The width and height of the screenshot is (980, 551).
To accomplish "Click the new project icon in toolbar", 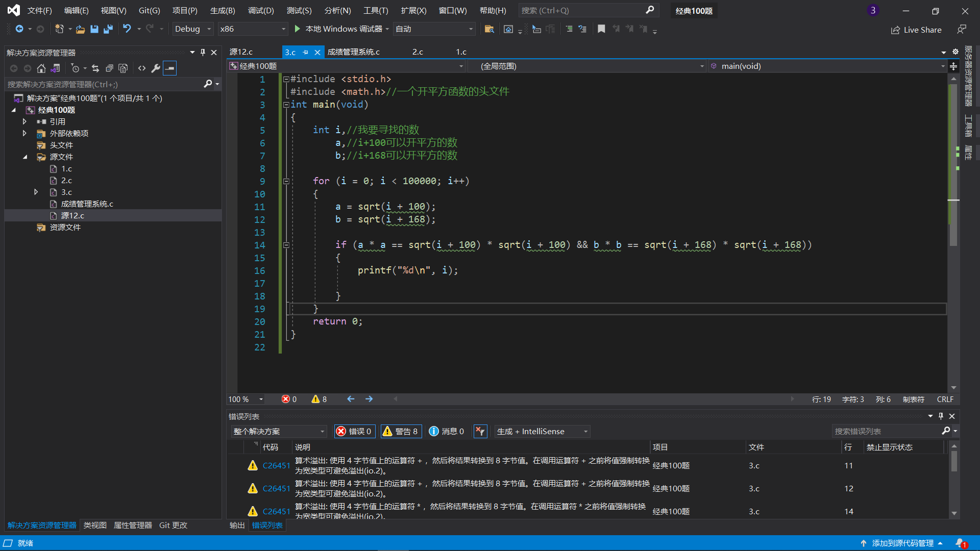I will point(59,29).
